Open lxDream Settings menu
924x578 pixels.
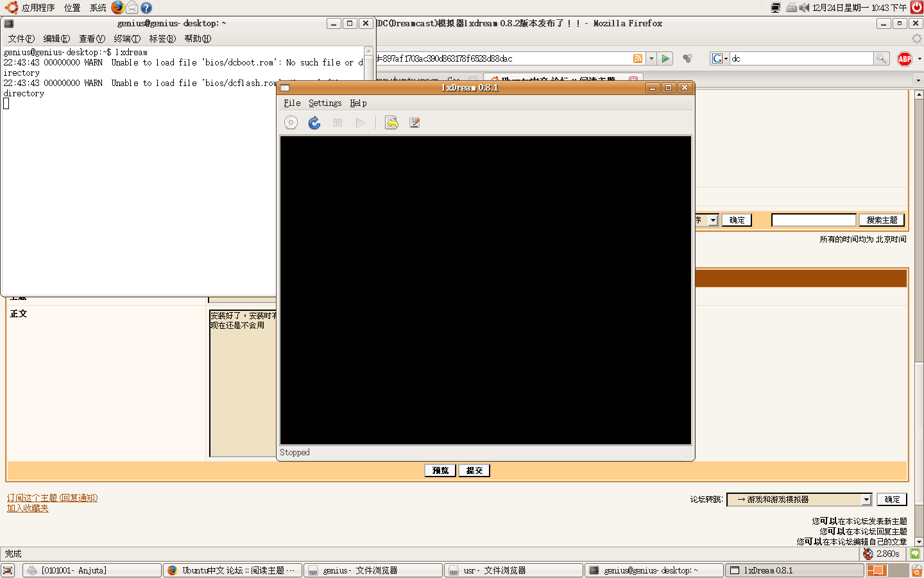pyautogui.click(x=325, y=103)
